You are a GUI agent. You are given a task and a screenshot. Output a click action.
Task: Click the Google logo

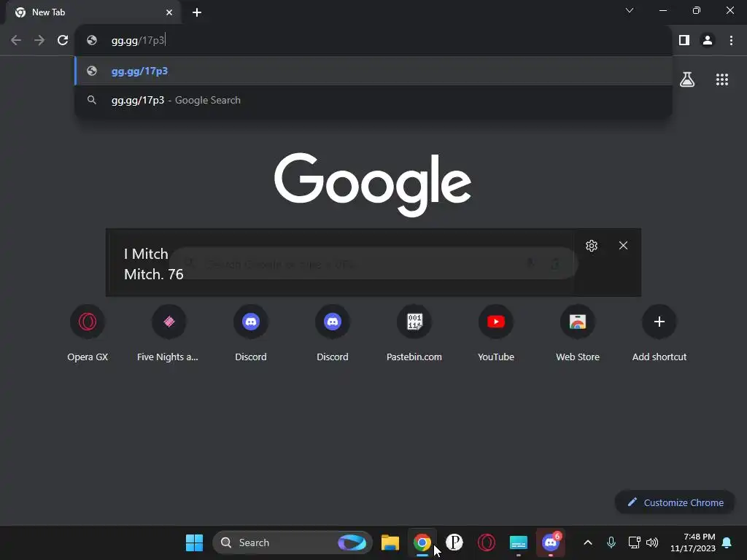point(373,184)
